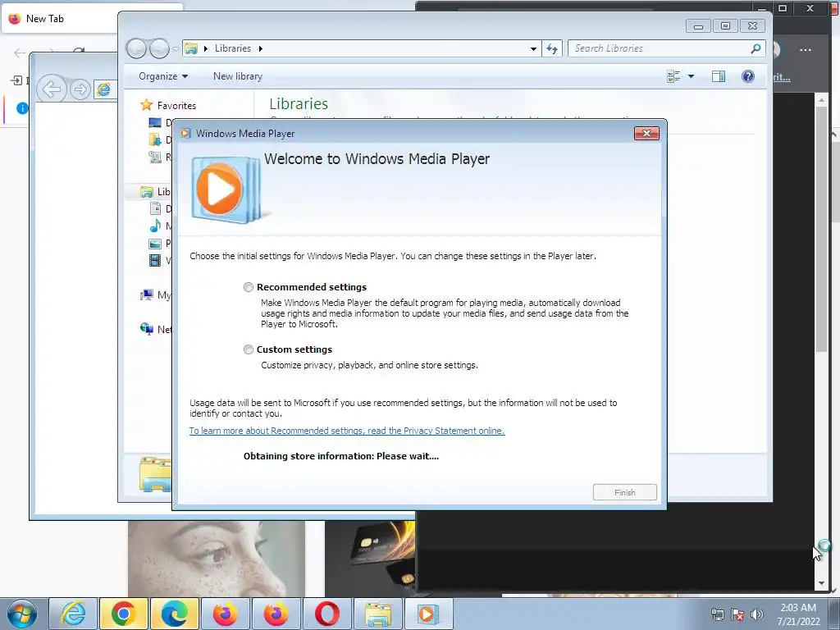Minimize the Libraries Explorer window
This screenshot has height=630, width=840.
click(698, 26)
